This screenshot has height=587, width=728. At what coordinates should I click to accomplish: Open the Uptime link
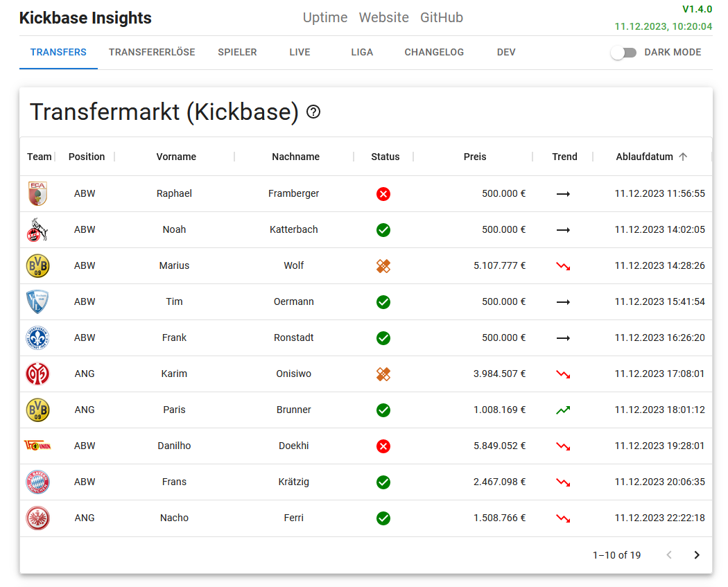click(325, 17)
